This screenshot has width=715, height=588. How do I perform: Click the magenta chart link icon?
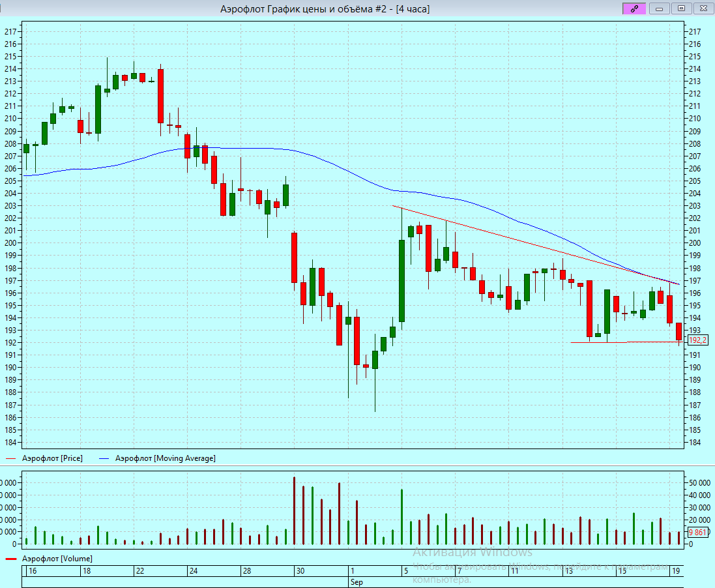tap(634, 8)
